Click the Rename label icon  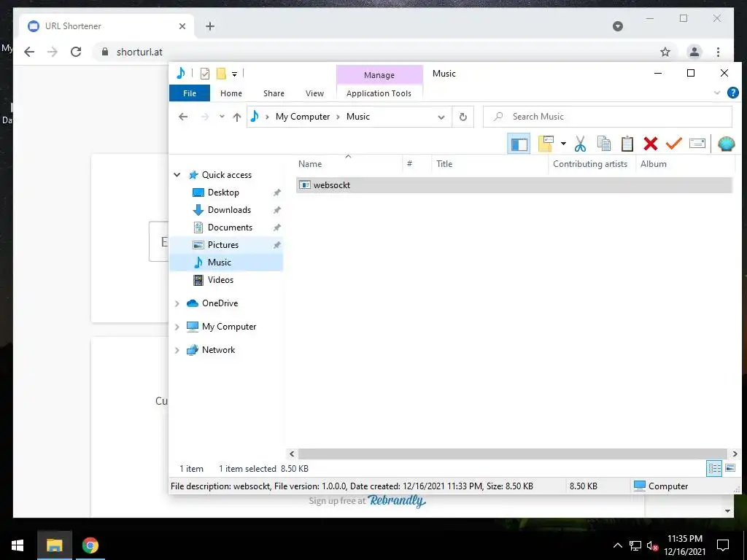pyautogui.click(x=697, y=144)
